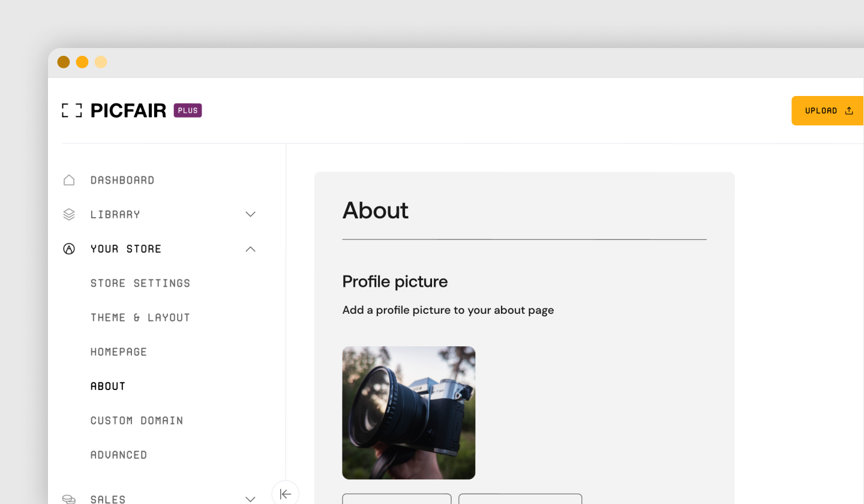The height and width of the screenshot is (504, 864).
Task: Click the middle orange window dot
Action: [x=82, y=62]
